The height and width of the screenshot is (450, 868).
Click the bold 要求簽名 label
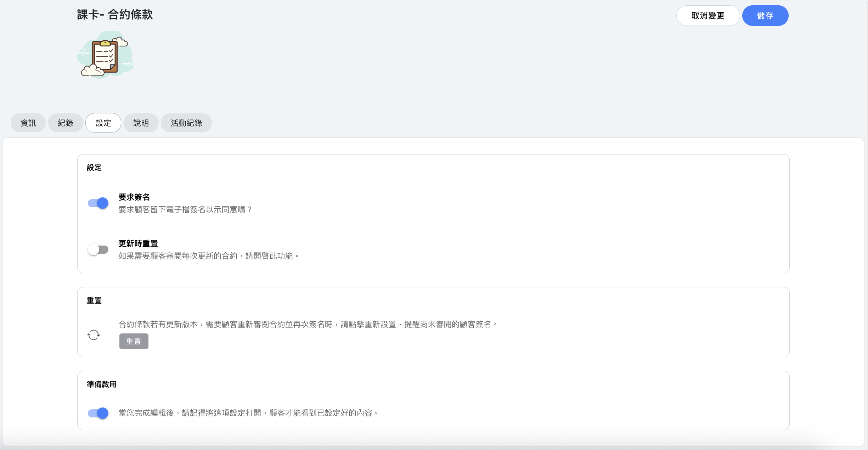tap(134, 197)
